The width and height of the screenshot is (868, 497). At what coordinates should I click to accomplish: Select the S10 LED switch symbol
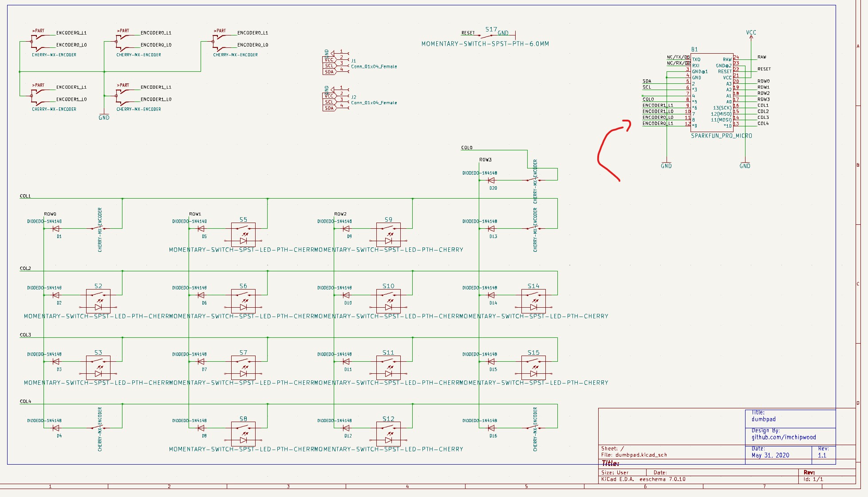[388, 301]
